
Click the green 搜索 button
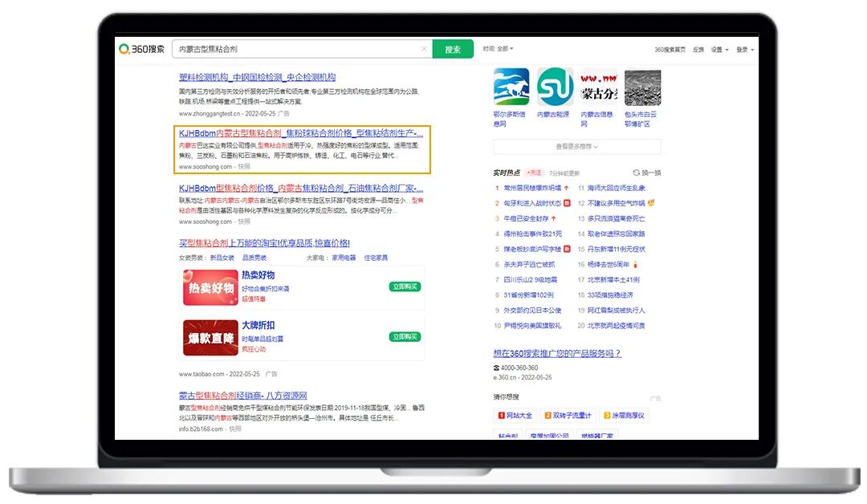(x=453, y=49)
